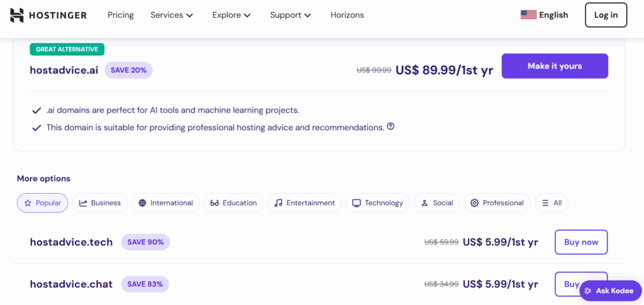Image resolution: width=644 pixels, height=305 pixels.
Task: Select the International category tab
Action: click(165, 202)
